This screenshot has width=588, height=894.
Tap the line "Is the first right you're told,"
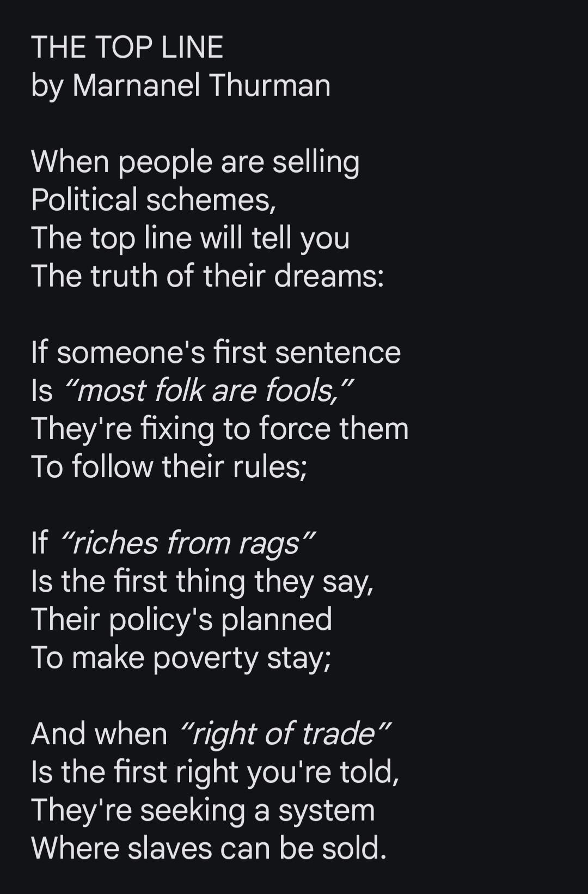pos(215,772)
